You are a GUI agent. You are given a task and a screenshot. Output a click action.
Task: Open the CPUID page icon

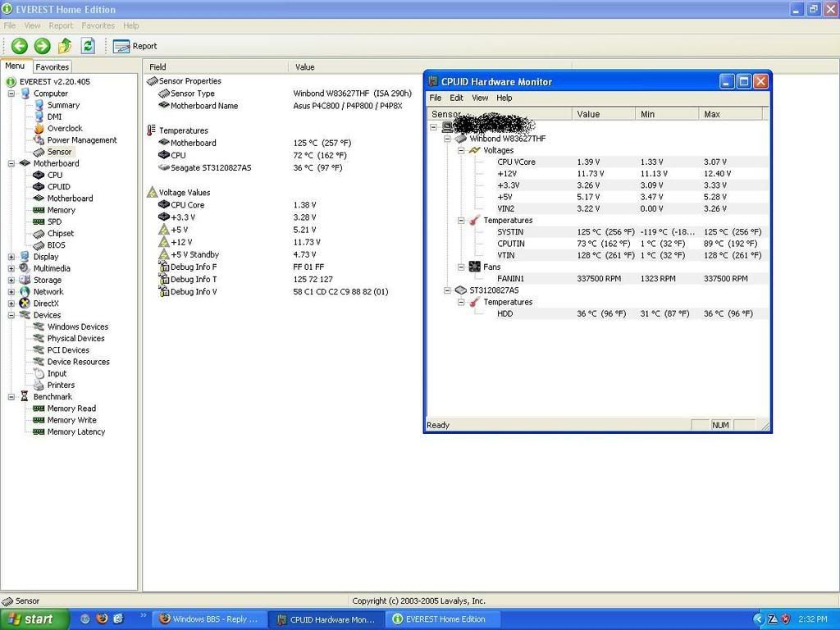(x=39, y=187)
